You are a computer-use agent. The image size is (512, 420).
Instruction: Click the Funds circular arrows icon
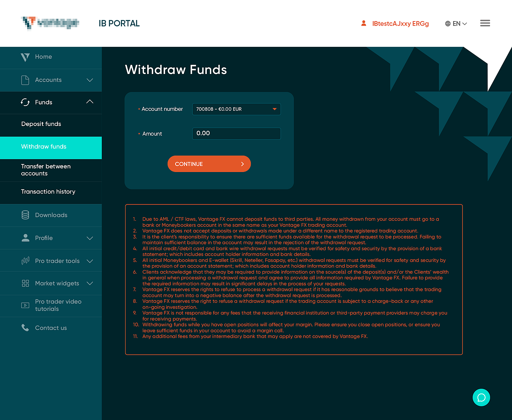coord(25,102)
